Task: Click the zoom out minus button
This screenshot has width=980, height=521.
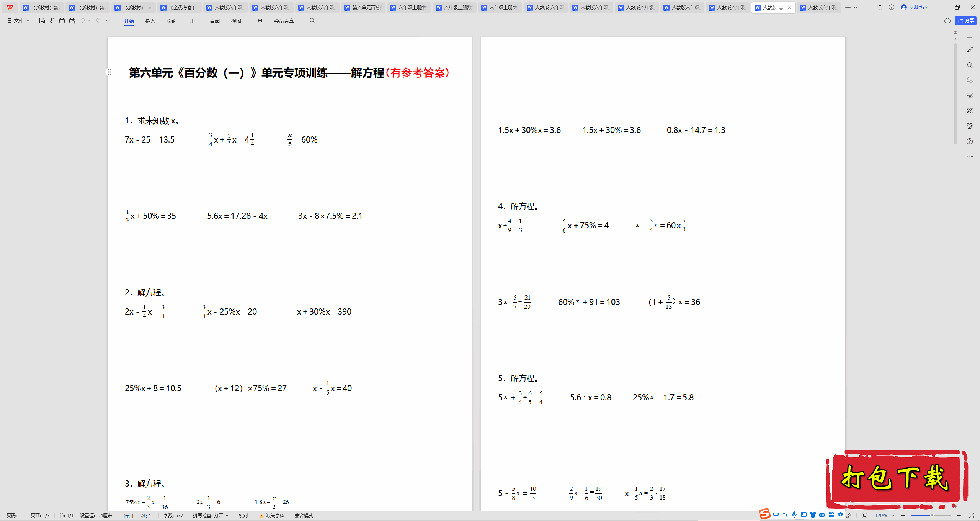Action: pyautogui.click(x=903, y=516)
